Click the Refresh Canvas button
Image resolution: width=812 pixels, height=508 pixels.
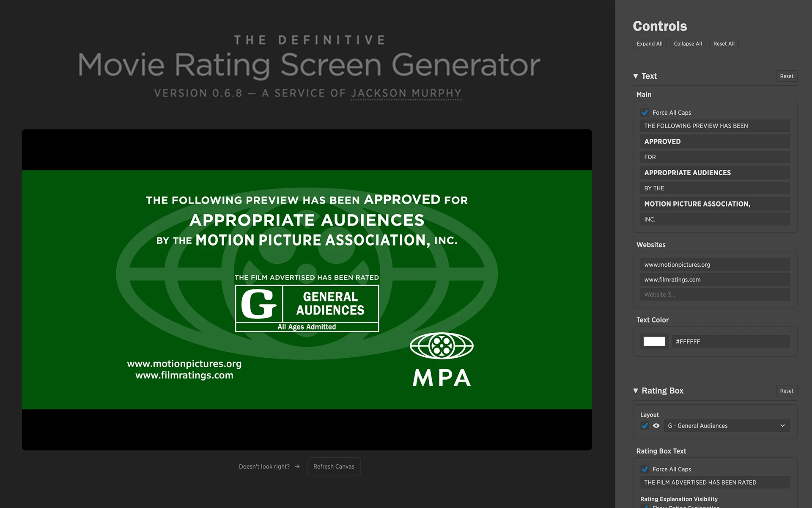(334, 467)
